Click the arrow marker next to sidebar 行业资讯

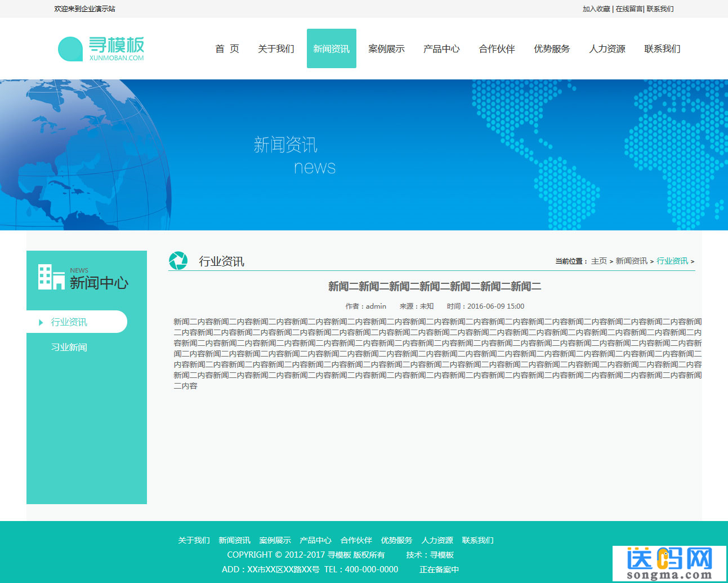41,322
